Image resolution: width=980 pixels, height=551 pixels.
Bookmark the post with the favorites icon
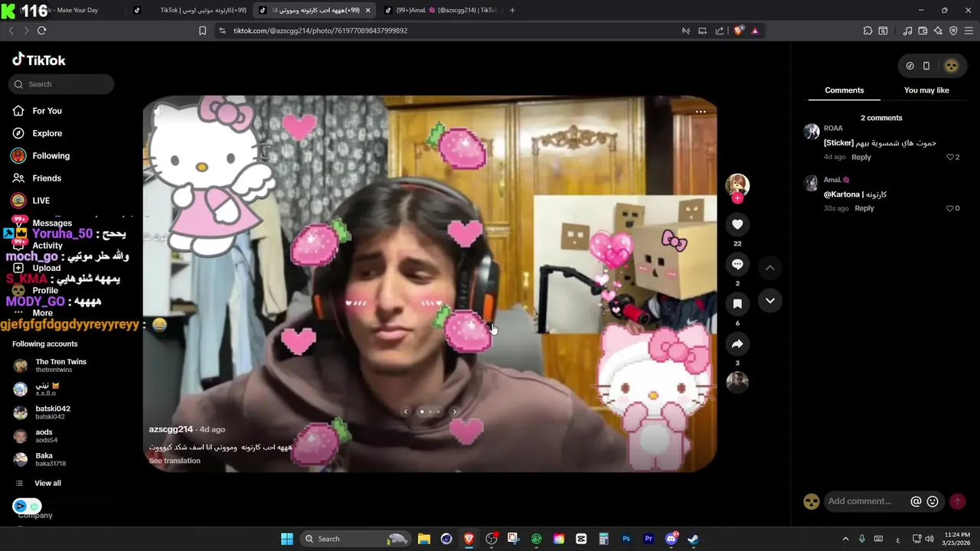click(x=737, y=304)
